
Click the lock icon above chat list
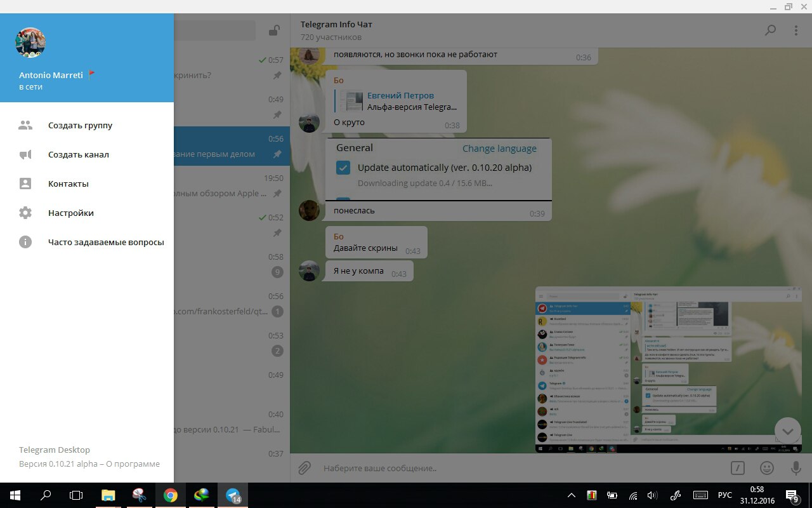point(274,30)
